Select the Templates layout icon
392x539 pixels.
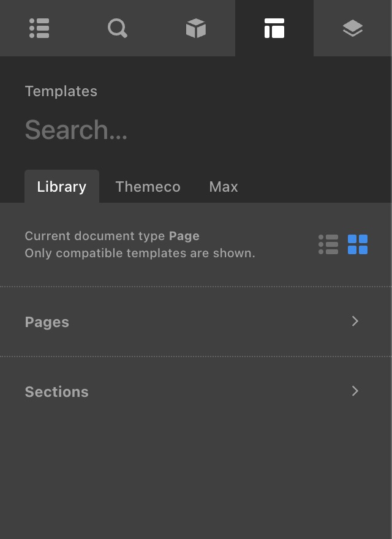click(274, 28)
